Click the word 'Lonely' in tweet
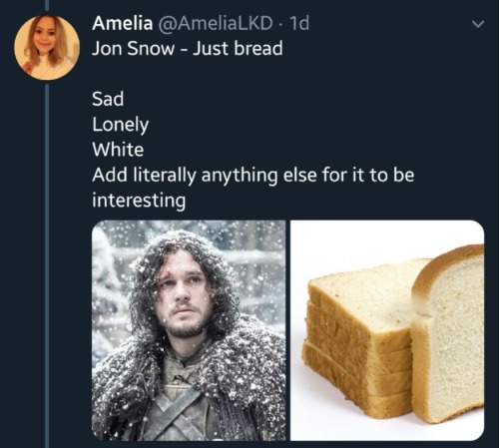Viewport: 499px width, 448px height. pos(121,125)
